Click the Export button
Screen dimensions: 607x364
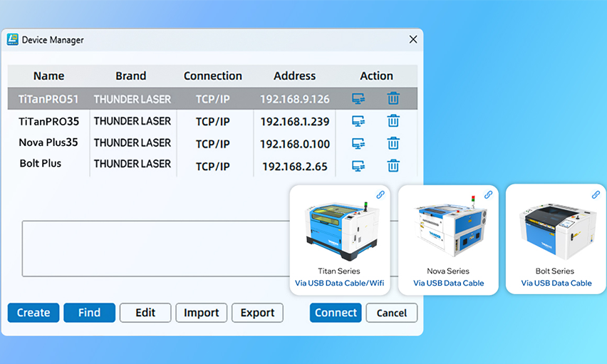pos(257,313)
